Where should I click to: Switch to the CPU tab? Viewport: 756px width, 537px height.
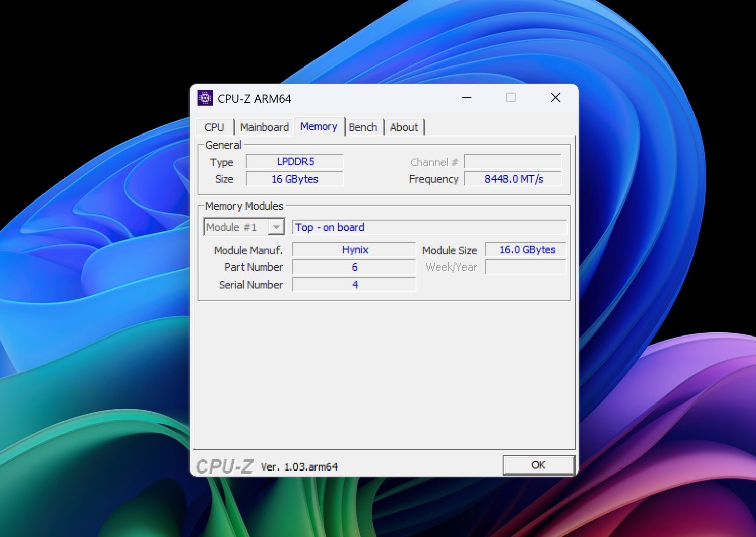point(214,127)
